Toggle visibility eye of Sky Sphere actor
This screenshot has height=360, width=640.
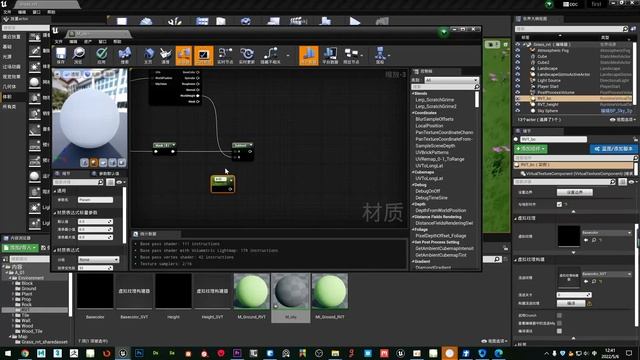click(x=518, y=111)
